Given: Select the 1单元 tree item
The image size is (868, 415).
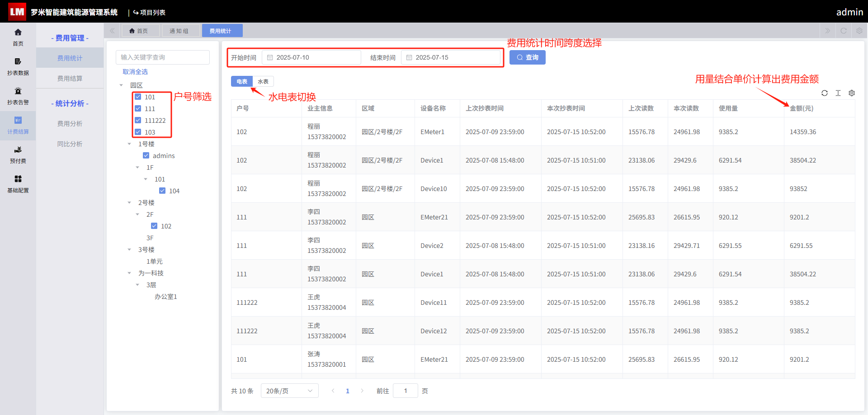Looking at the screenshot, I should pyautogui.click(x=154, y=261).
